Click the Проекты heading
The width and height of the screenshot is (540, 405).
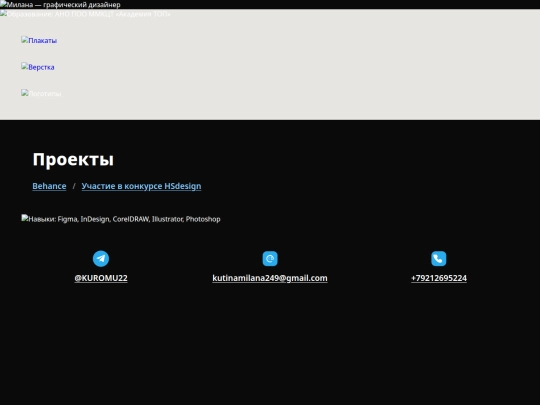[73, 159]
